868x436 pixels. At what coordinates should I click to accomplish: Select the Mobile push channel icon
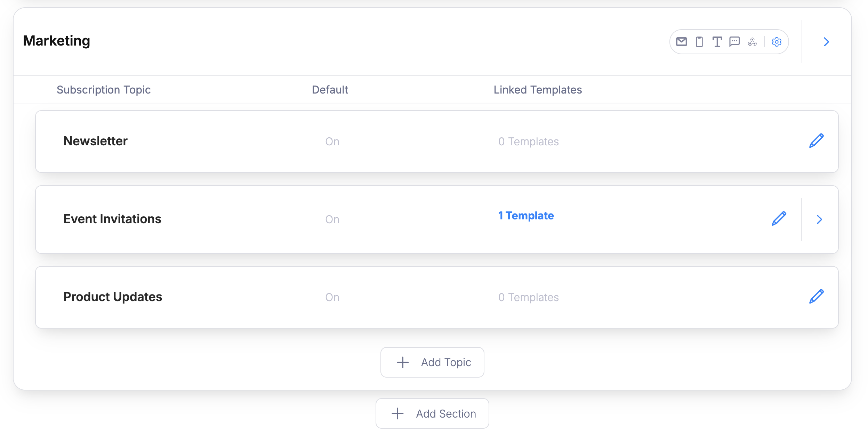[699, 42]
